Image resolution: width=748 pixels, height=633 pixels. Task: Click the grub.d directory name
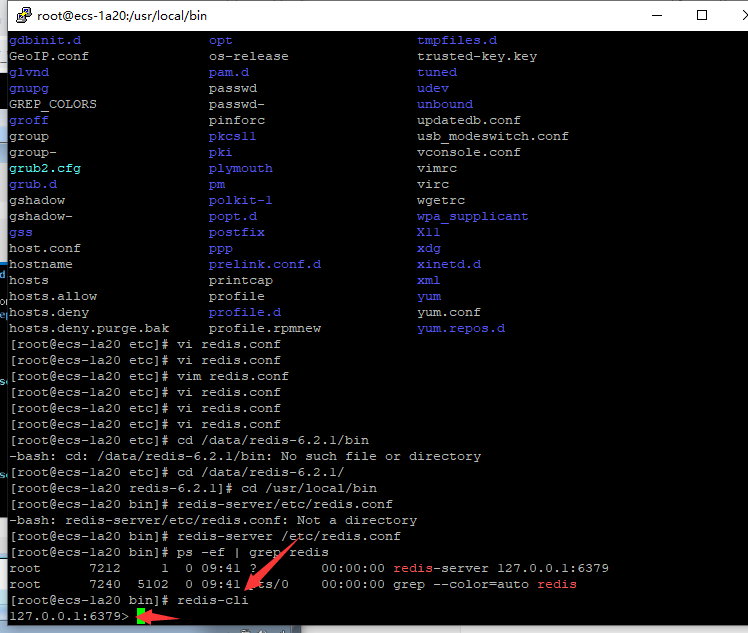(x=33, y=184)
